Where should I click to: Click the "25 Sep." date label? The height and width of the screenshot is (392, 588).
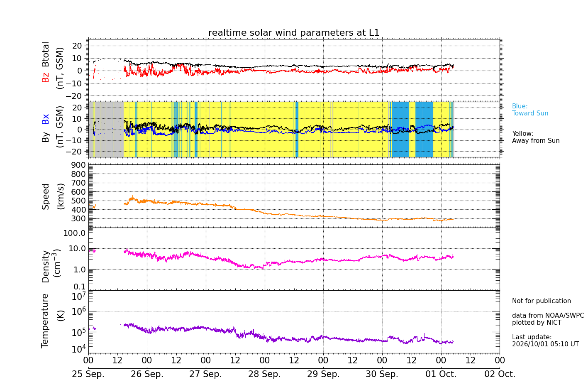point(88,374)
